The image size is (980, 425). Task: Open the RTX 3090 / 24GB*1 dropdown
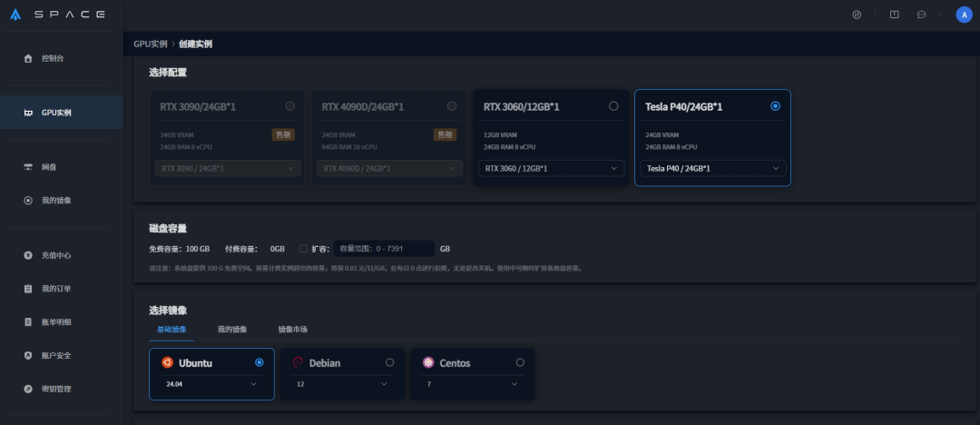pyautogui.click(x=228, y=168)
